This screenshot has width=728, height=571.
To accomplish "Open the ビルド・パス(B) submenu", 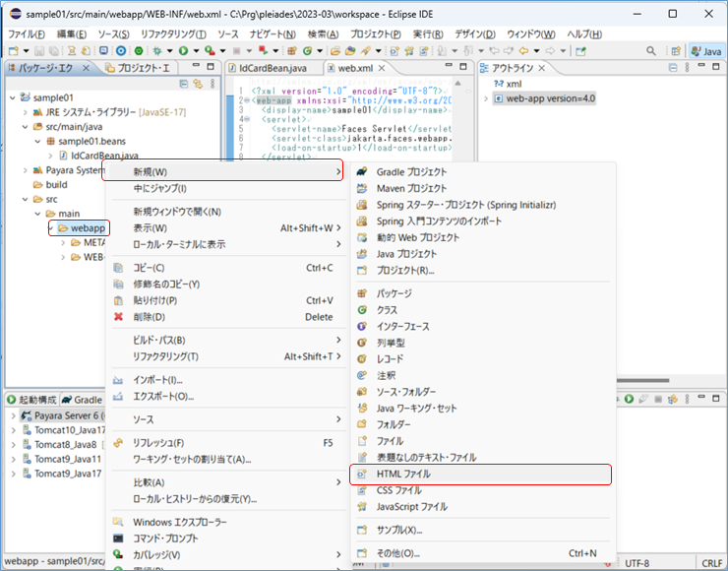I will tap(227, 340).
